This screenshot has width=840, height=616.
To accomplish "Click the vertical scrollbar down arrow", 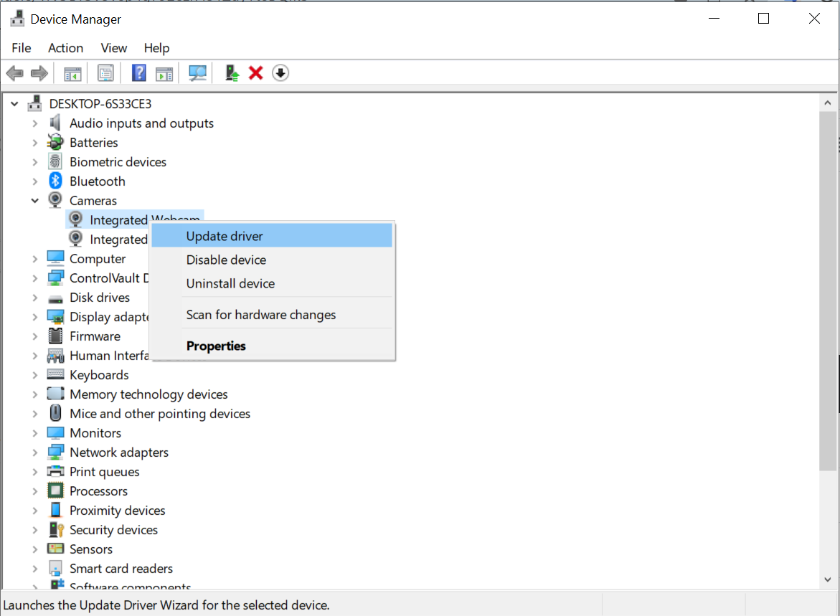I will pos(827,579).
